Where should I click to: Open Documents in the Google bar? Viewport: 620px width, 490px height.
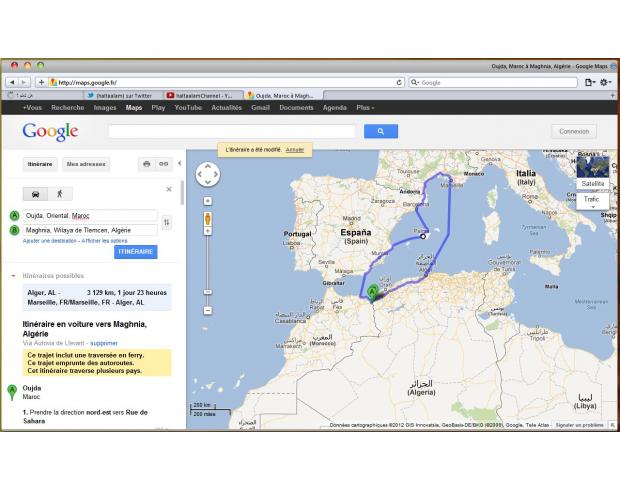(296, 108)
